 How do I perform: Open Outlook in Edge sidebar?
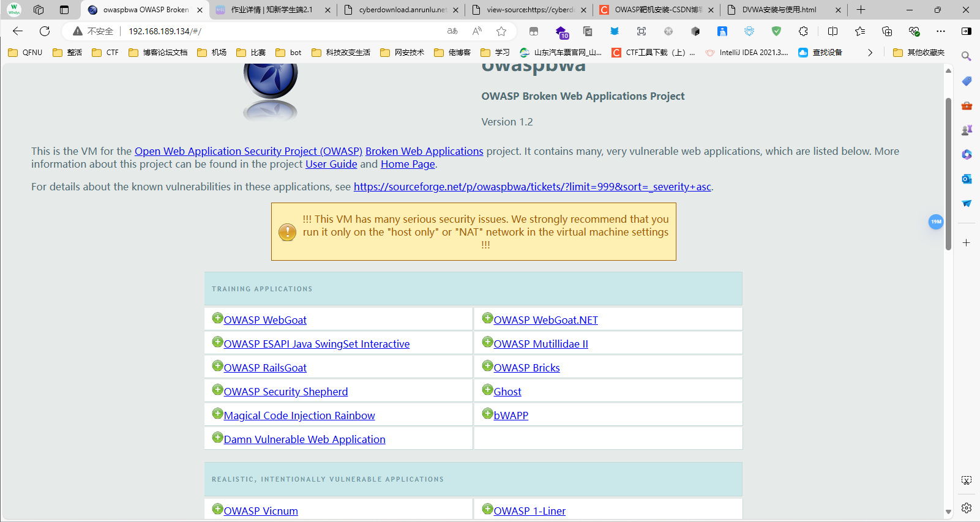tap(967, 179)
